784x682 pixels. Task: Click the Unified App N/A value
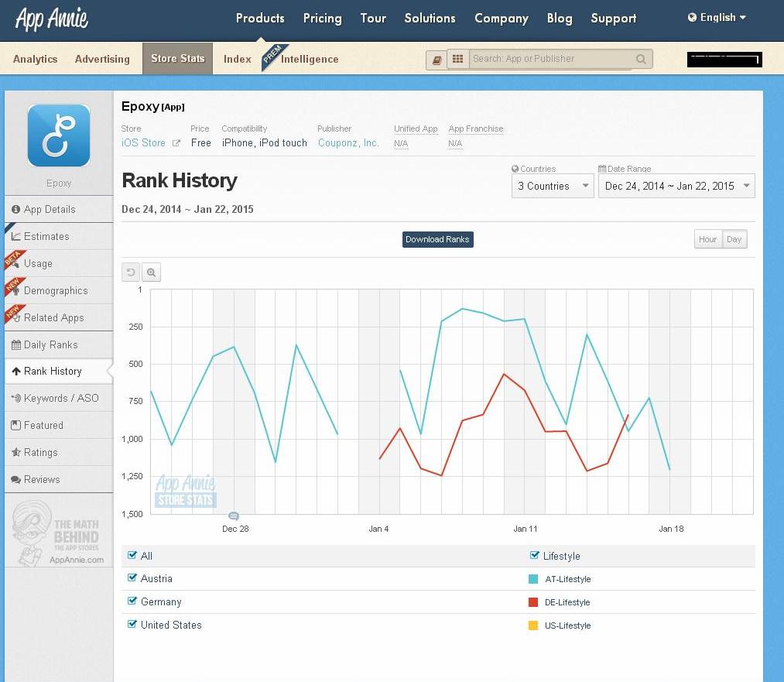401,143
